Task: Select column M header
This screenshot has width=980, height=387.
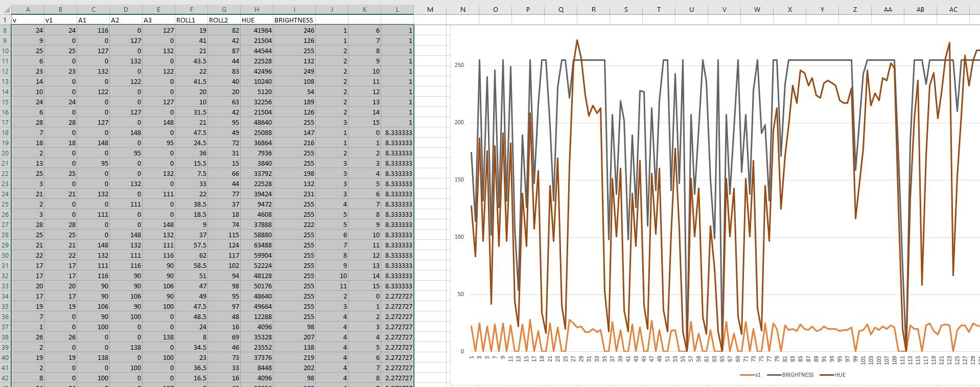Action: click(430, 9)
